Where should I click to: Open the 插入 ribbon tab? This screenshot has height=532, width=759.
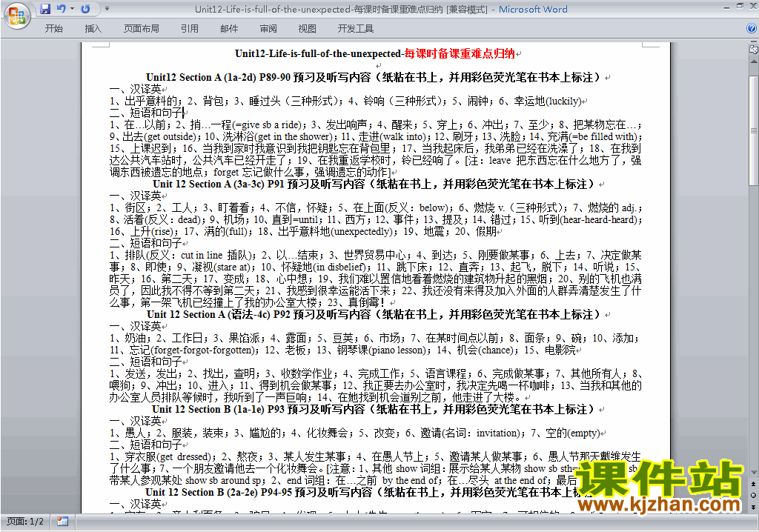[93, 29]
